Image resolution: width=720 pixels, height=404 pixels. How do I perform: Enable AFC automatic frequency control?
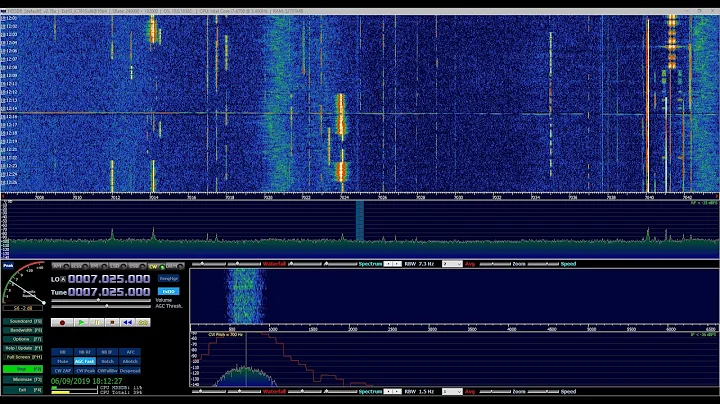130,352
